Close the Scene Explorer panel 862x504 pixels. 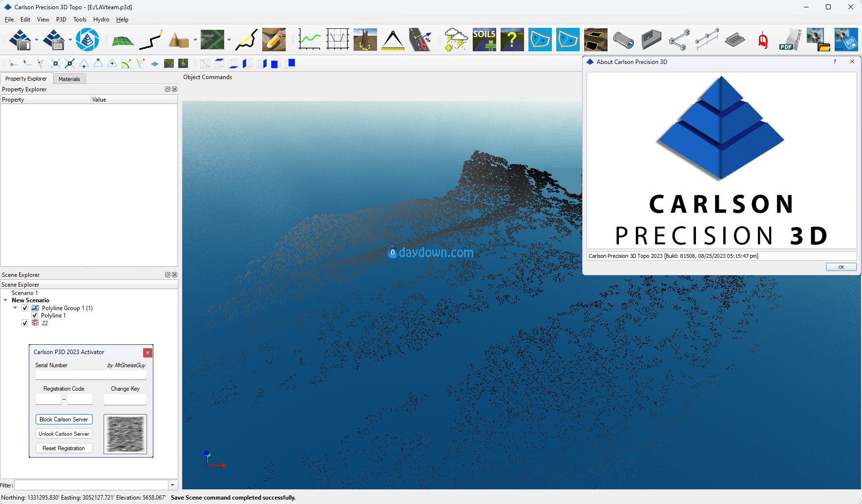tap(174, 275)
